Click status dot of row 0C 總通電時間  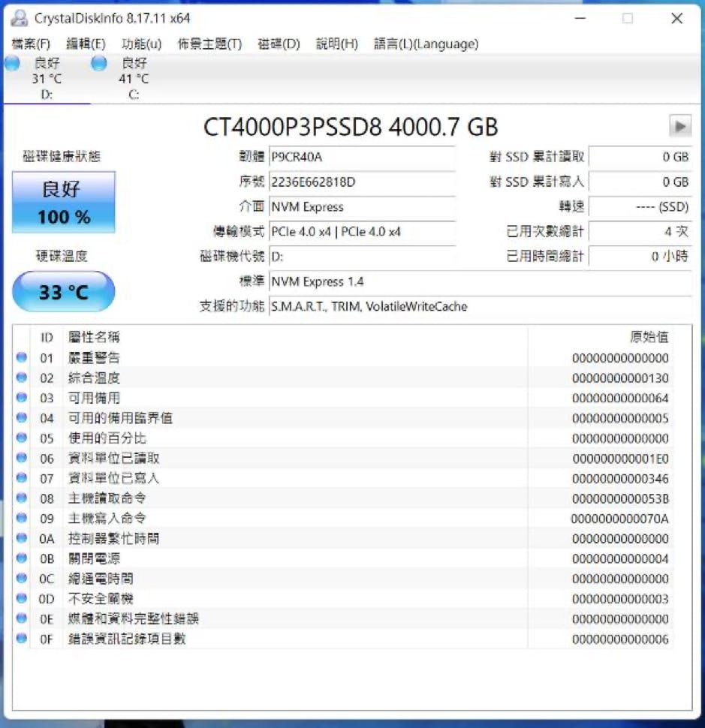pyautogui.click(x=21, y=578)
